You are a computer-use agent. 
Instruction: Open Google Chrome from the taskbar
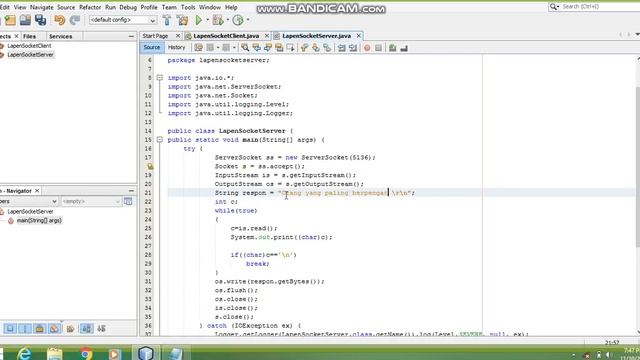click(86, 353)
